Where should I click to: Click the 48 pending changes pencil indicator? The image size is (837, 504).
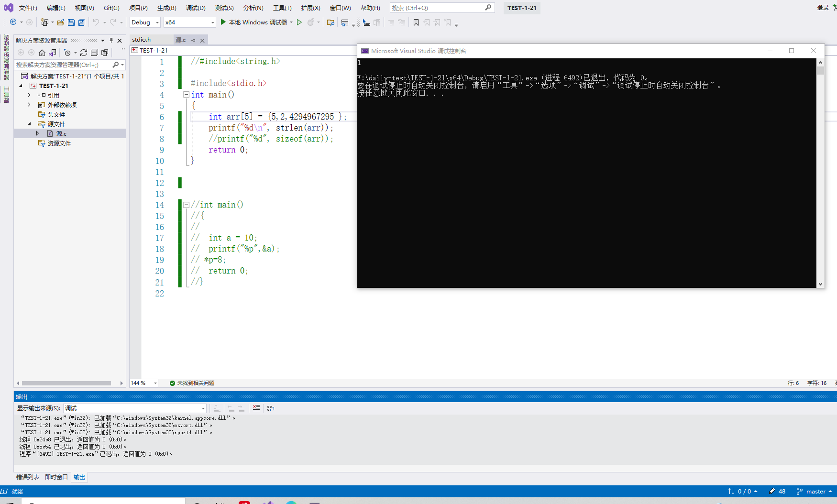click(777, 491)
